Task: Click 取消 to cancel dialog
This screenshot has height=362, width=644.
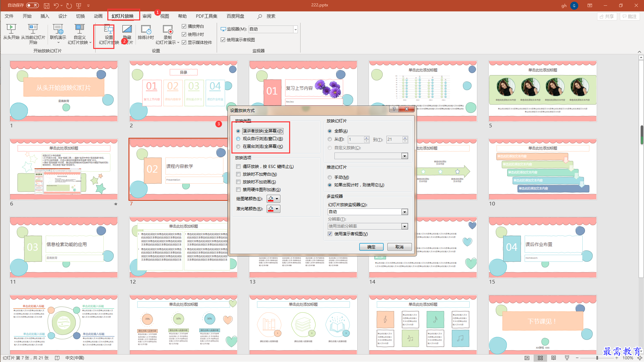Action: pyautogui.click(x=399, y=247)
